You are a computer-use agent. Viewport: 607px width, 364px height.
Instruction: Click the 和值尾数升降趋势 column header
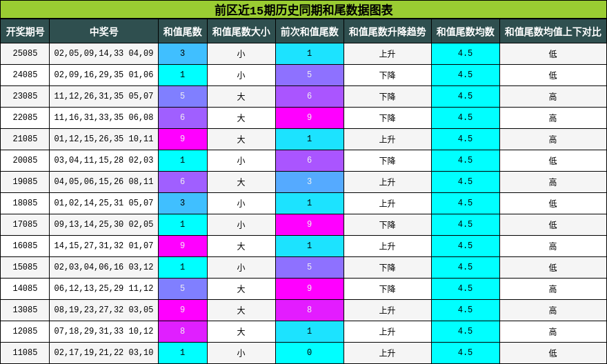click(388, 31)
